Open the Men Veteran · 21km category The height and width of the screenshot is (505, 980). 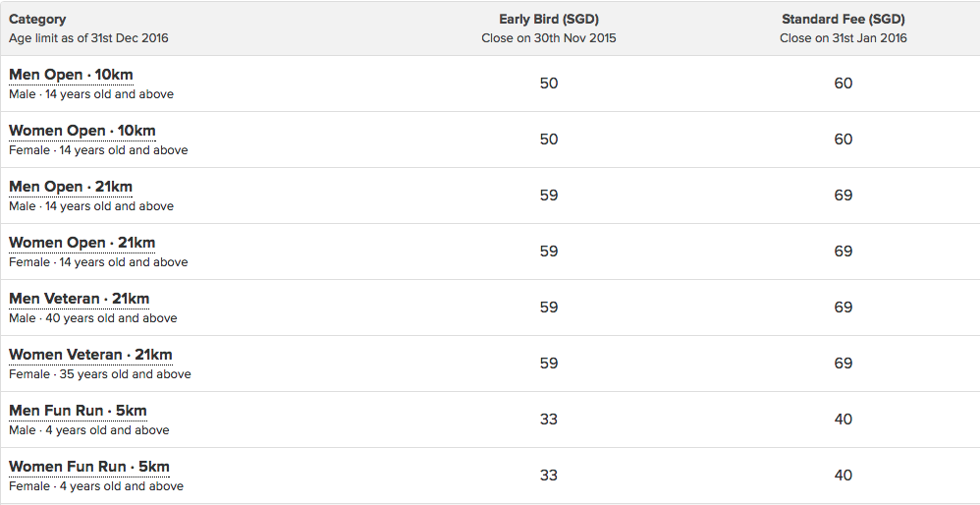pyautogui.click(x=79, y=299)
